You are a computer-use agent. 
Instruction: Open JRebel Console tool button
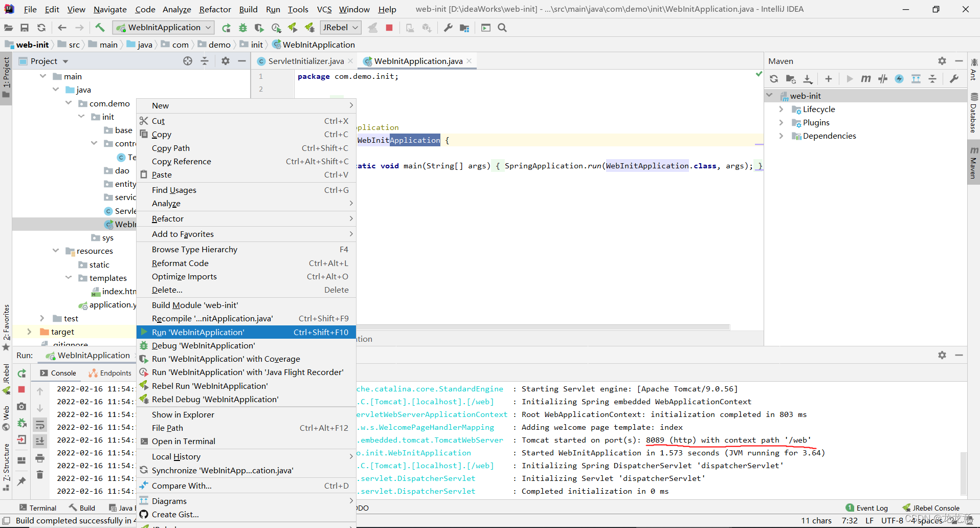(931, 508)
